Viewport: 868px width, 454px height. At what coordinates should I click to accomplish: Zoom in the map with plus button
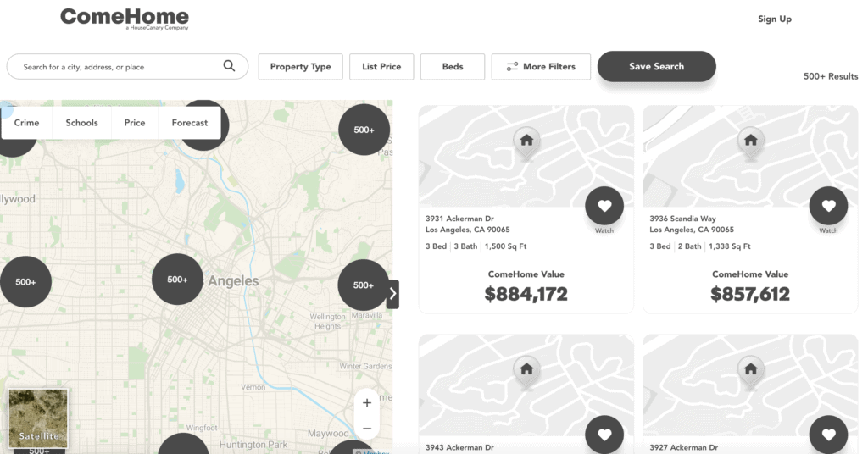(x=366, y=402)
